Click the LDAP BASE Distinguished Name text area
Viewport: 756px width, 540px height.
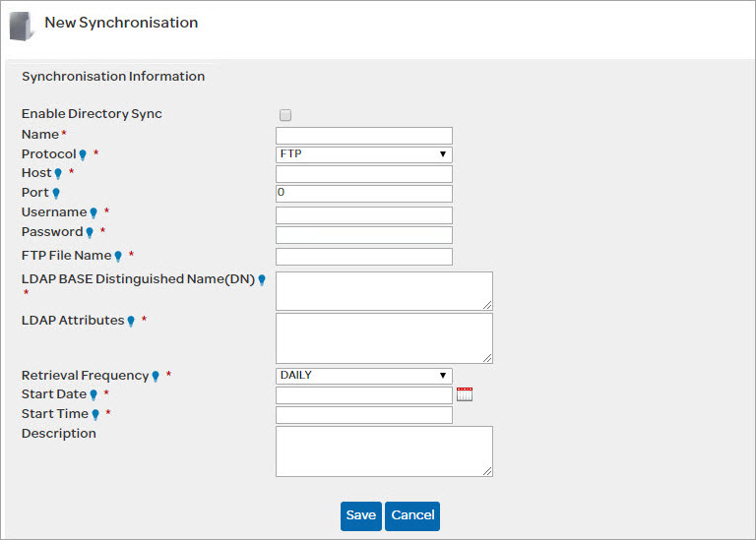pyautogui.click(x=383, y=291)
